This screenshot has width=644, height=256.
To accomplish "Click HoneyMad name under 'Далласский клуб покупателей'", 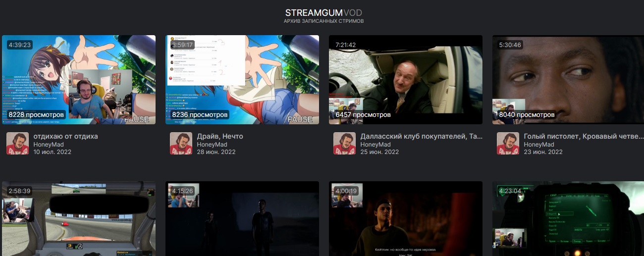I will [x=376, y=145].
